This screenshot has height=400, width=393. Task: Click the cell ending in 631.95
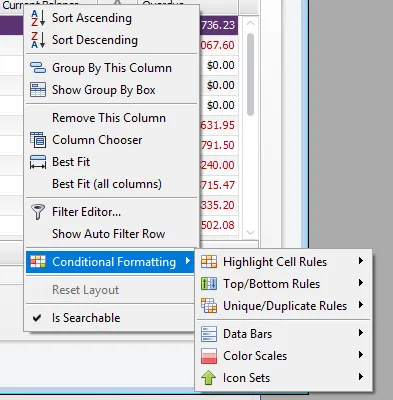(219, 125)
